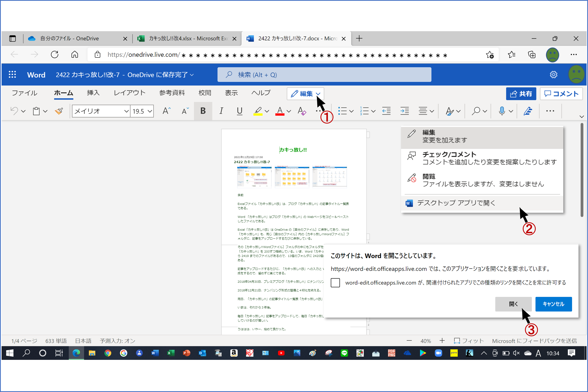Screen dimensions: 588x392
Task: Decrease paragraph indent
Action: tap(386, 111)
